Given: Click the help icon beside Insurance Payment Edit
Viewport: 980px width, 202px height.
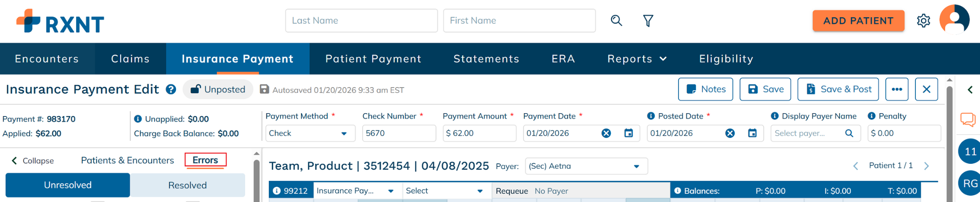Looking at the screenshot, I should tap(171, 89).
